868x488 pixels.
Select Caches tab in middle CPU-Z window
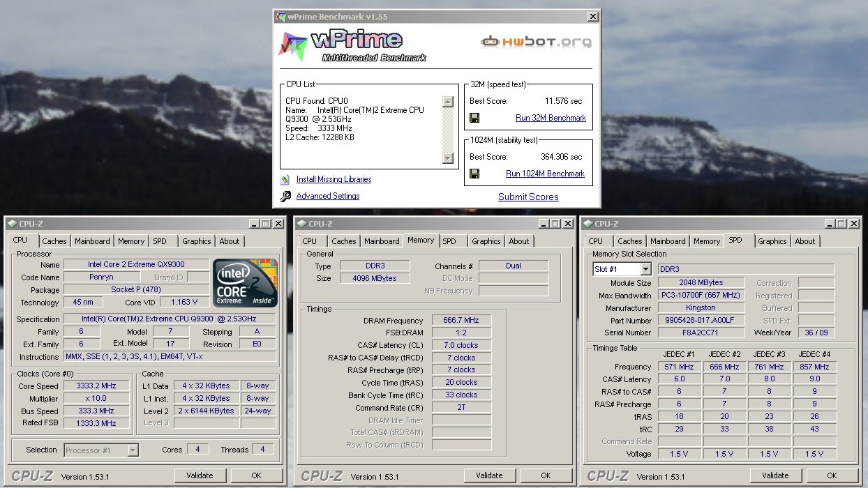click(x=344, y=241)
